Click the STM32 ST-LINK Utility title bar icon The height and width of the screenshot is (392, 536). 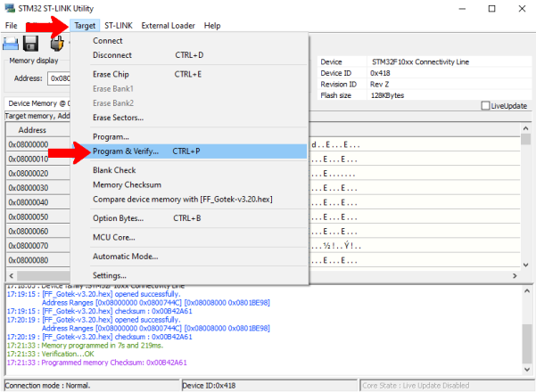tap(9, 9)
